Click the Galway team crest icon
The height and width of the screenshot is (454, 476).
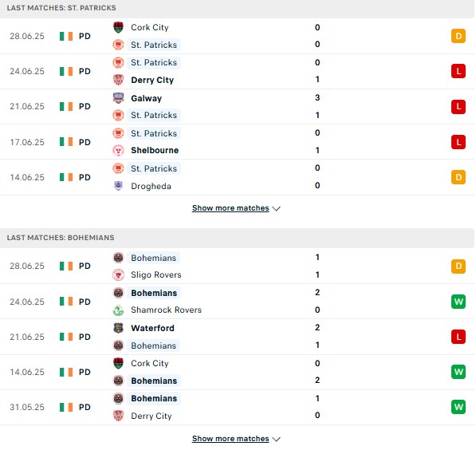(x=118, y=98)
